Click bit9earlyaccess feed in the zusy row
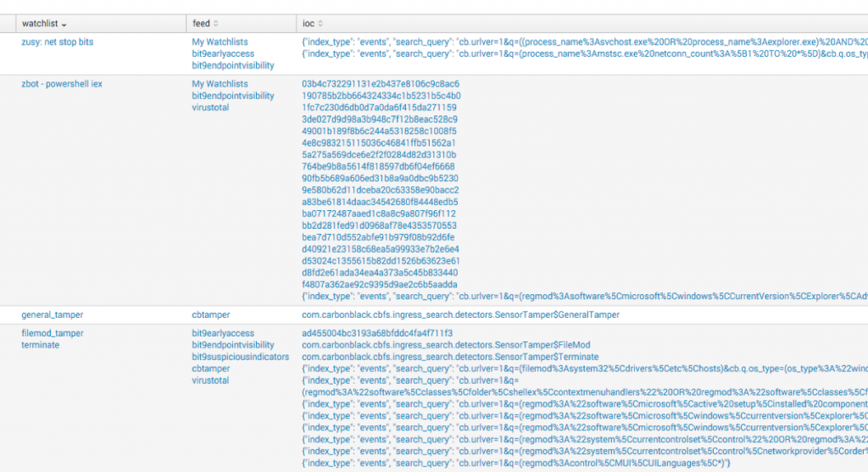Screen dimensions: 868x472 [x=223, y=53]
